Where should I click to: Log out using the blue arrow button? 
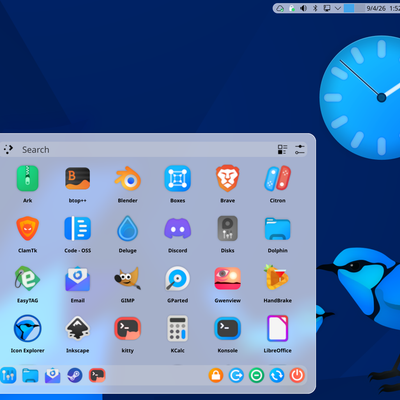(x=236, y=376)
